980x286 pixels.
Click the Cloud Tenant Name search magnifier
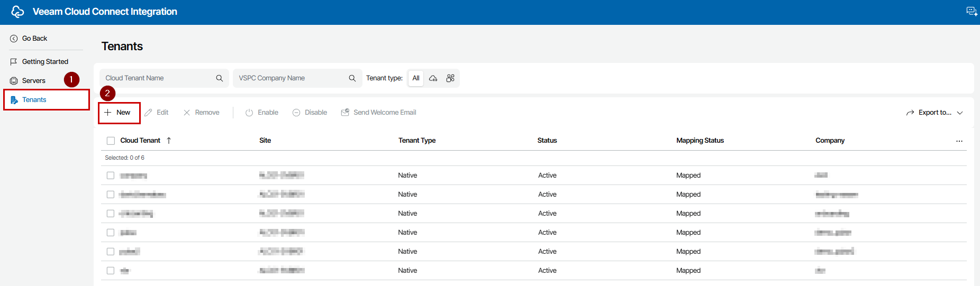coord(220,78)
